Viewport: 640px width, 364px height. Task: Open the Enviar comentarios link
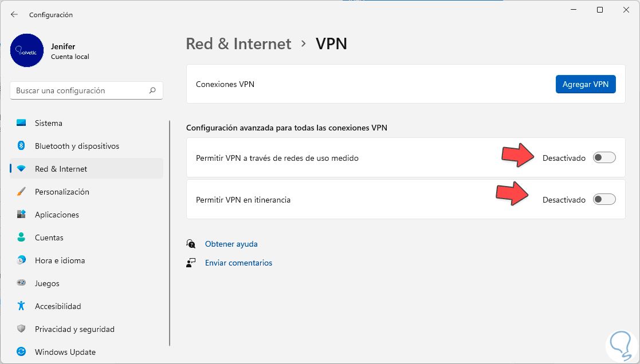click(238, 263)
